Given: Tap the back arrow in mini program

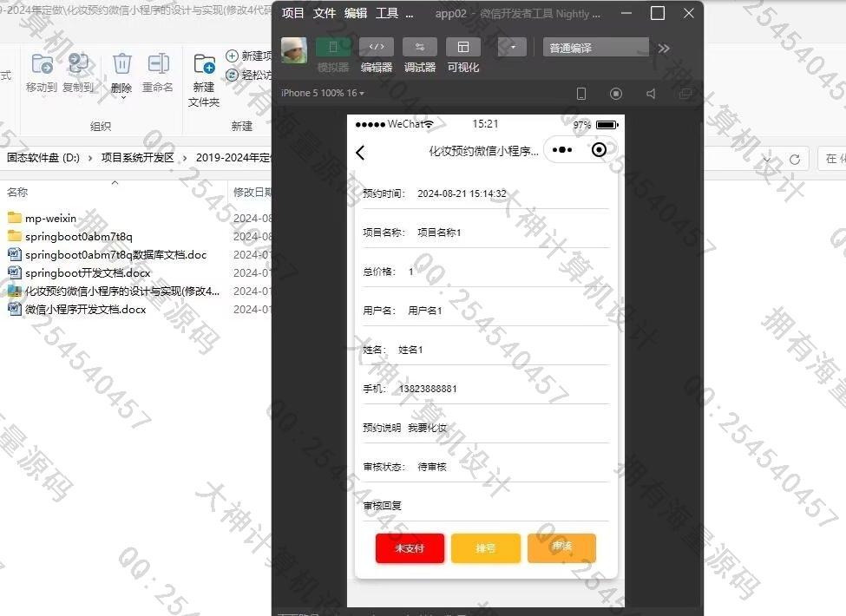Looking at the screenshot, I should 360,153.
